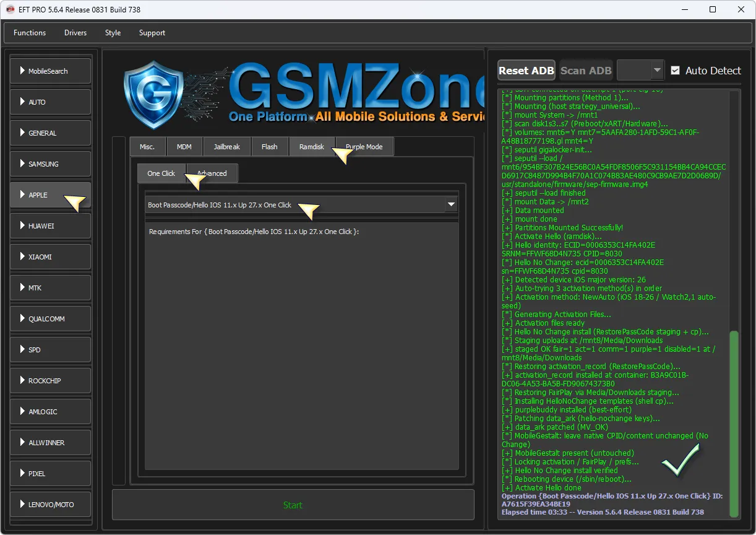Toggle the Auto Detect checkbox

point(675,71)
